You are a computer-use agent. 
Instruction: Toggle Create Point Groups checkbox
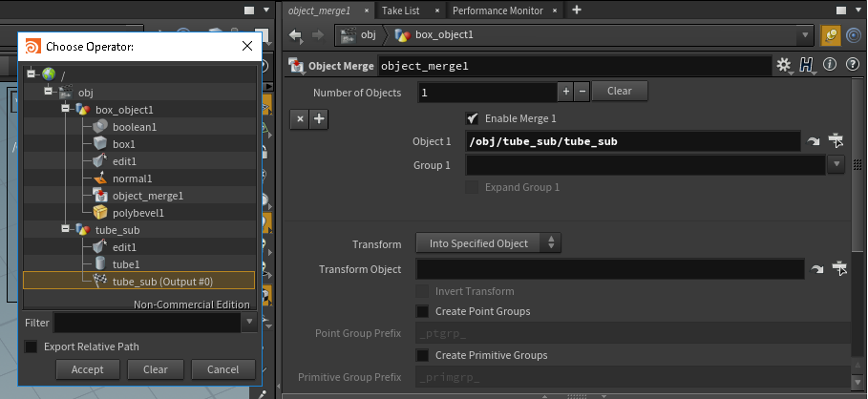[x=422, y=311]
